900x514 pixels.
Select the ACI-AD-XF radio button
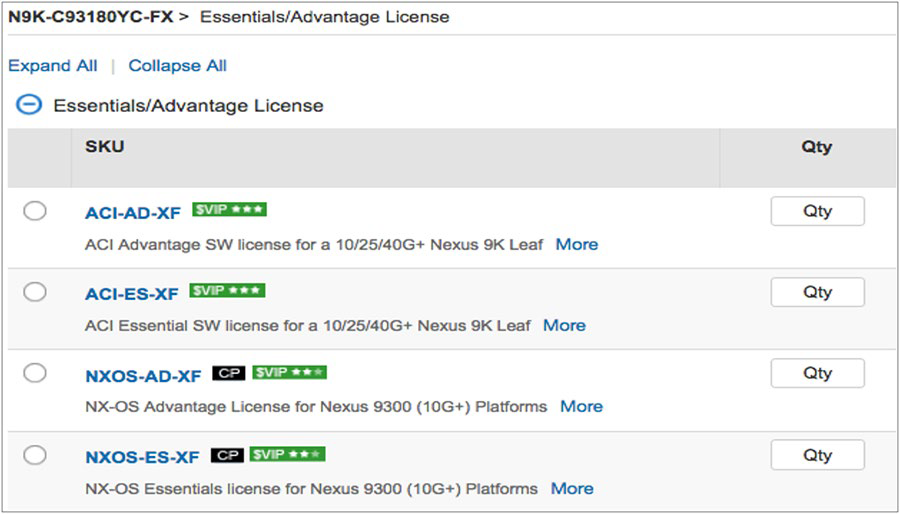tap(35, 211)
